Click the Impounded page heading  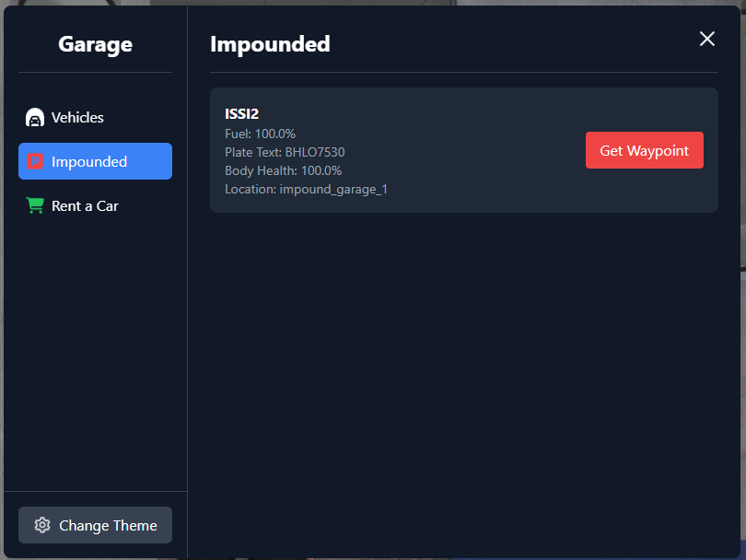coord(270,43)
